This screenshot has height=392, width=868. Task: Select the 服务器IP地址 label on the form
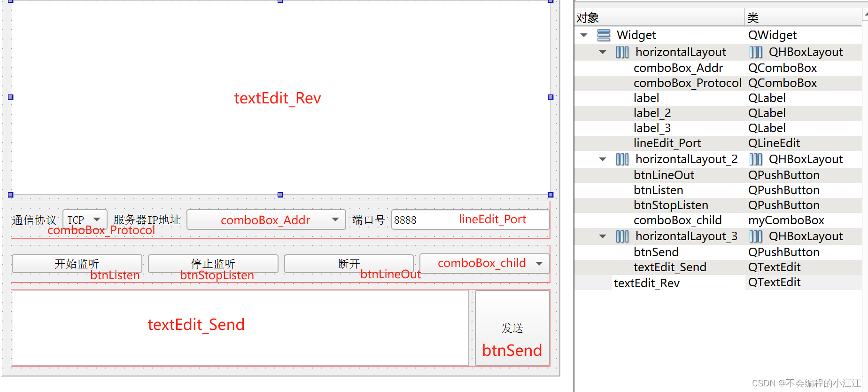pyautogui.click(x=147, y=220)
